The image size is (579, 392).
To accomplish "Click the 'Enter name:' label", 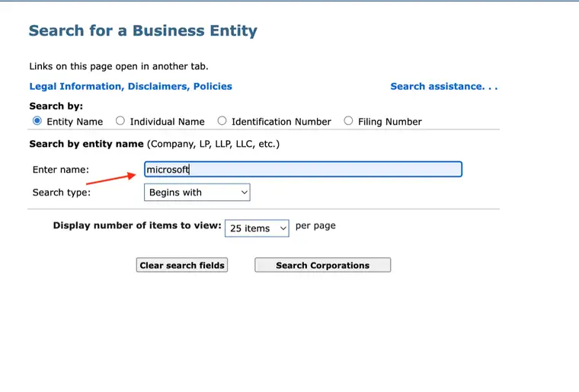I will [61, 170].
